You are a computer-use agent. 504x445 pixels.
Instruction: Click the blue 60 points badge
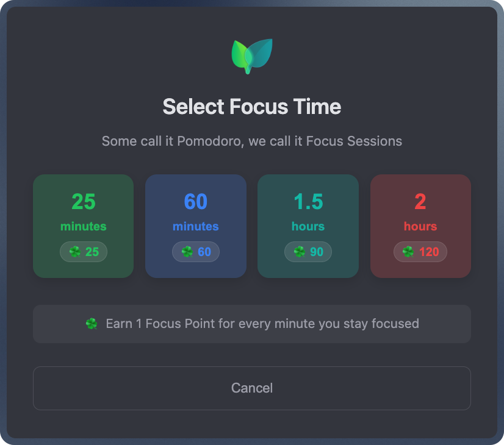click(x=196, y=252)
